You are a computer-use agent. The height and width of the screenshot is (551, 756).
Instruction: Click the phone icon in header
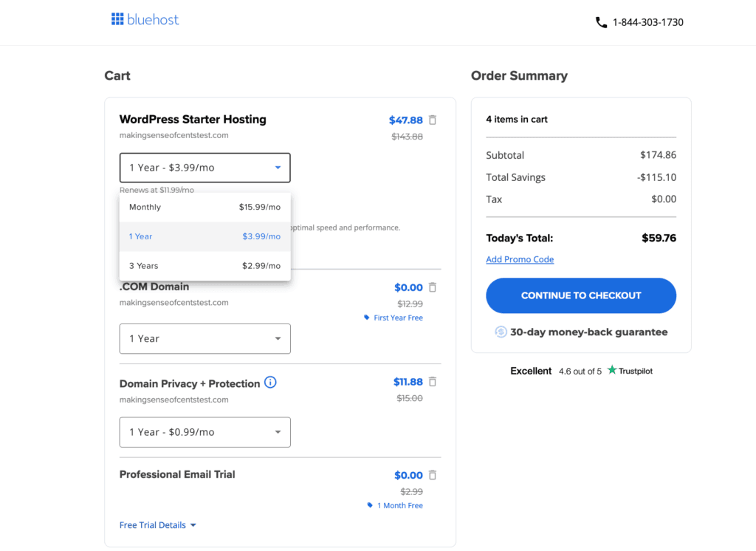[x=601, y=22]
